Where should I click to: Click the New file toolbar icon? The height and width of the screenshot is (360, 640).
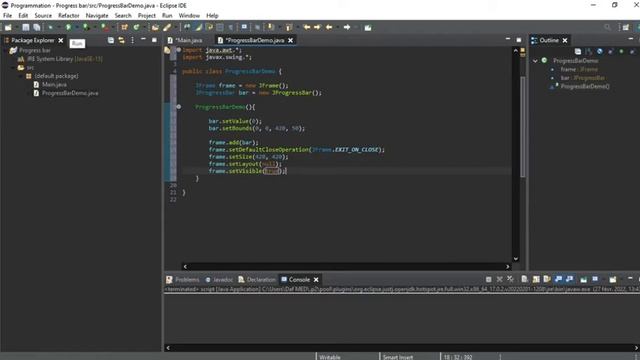[x=8, y=27]
